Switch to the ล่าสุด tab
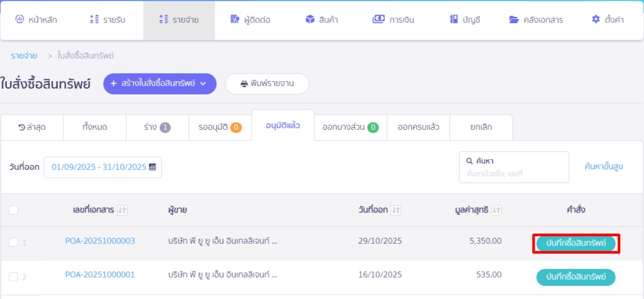 [32, 128]
